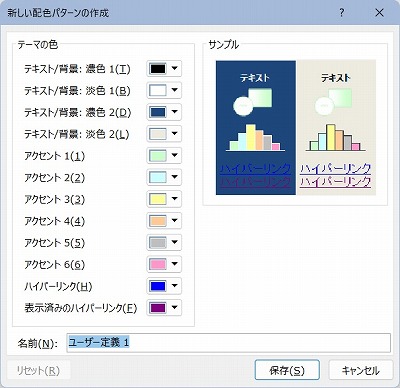Click the light beige sample preview

(336, 127)
